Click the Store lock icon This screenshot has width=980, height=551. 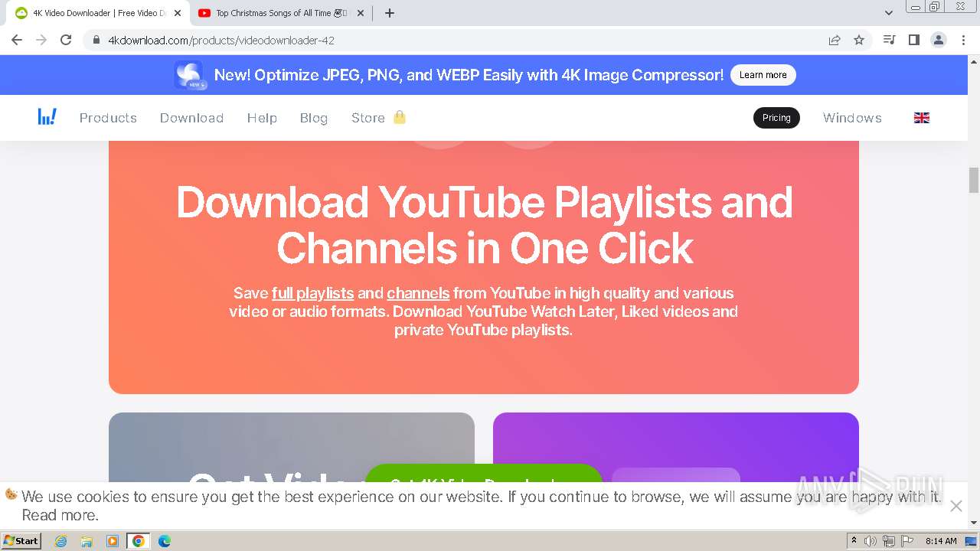[x=400, y=117]
